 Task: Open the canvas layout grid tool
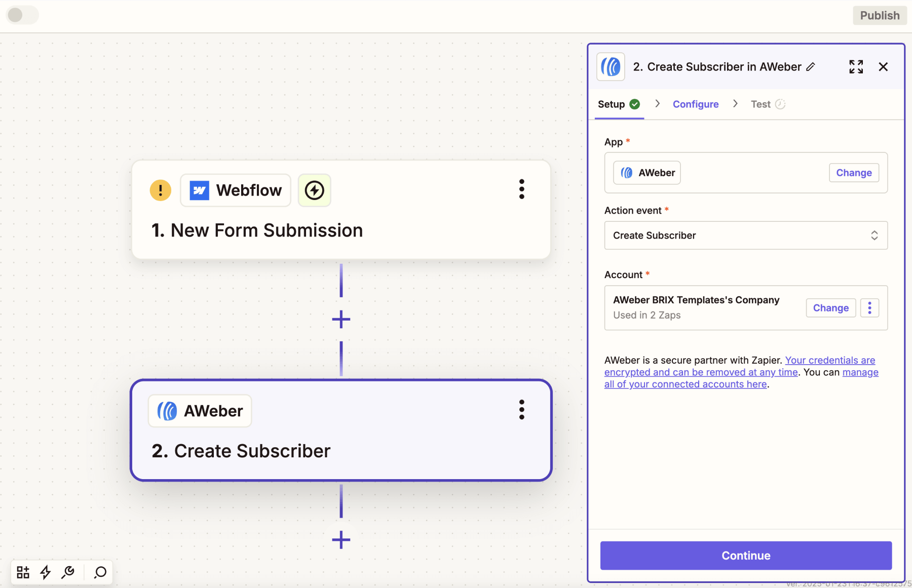pyautogui.click(x=23, y=572)
